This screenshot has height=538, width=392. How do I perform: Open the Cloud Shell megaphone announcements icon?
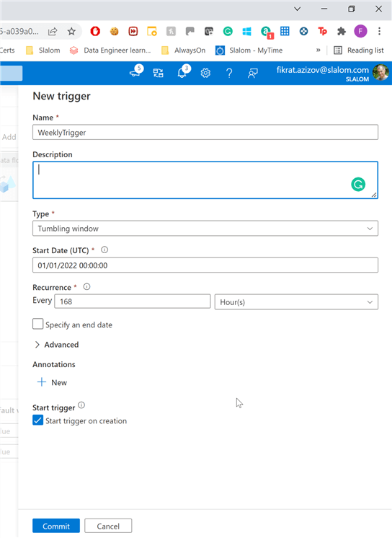coord(135,73)
